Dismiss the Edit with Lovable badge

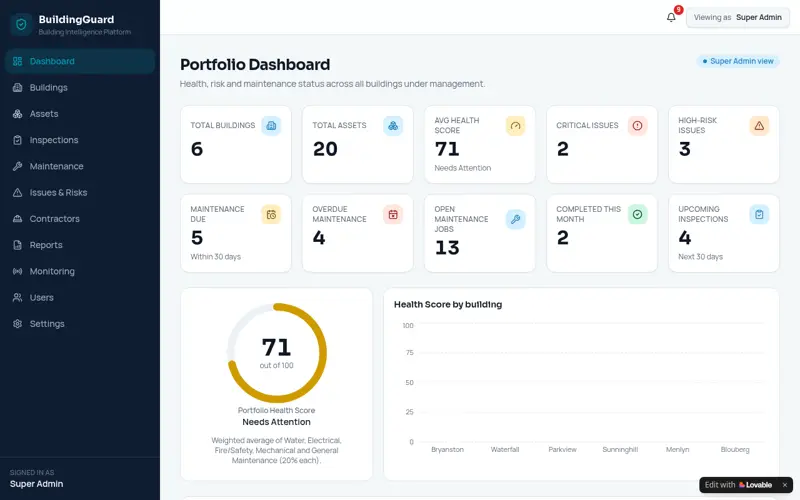coord(785,485)
